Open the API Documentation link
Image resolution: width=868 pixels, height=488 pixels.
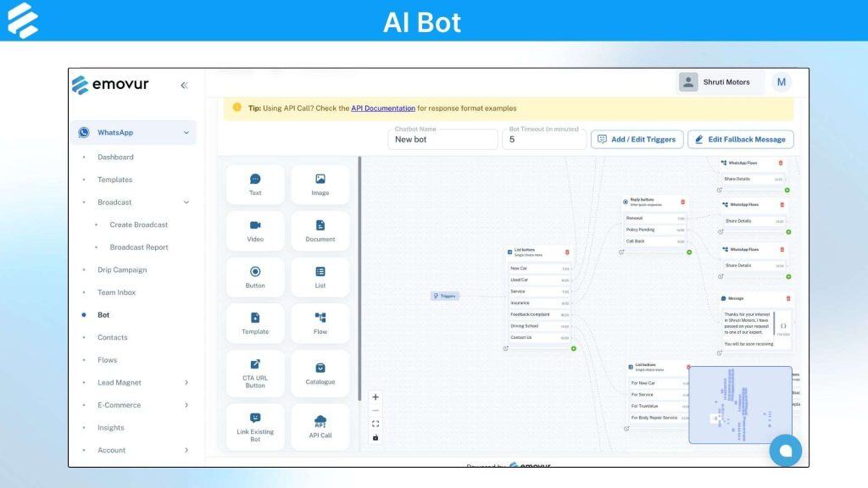383,108
